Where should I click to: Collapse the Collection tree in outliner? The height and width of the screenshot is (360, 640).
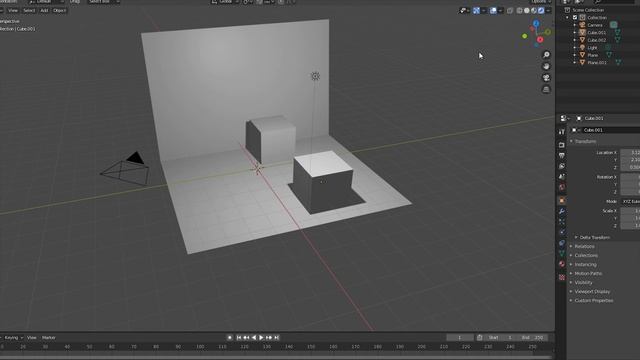pyautogui.click(x=567, y=18)
